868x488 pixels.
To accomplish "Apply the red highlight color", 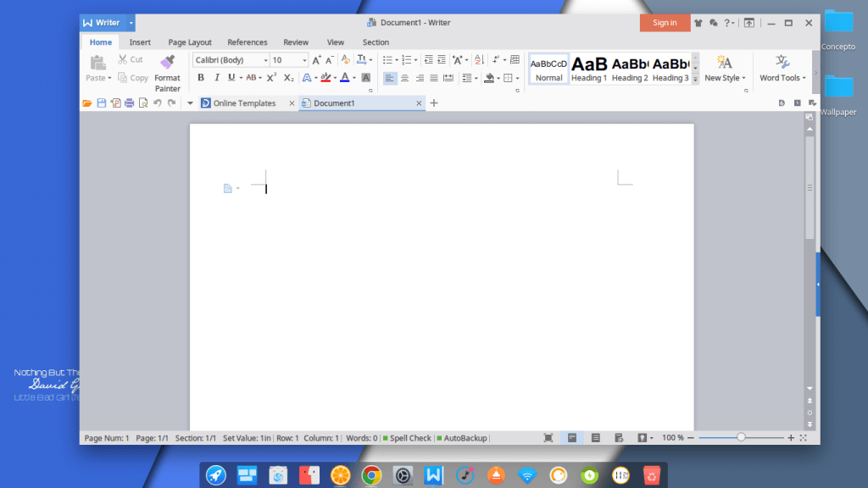I will [x=325, y=78].
